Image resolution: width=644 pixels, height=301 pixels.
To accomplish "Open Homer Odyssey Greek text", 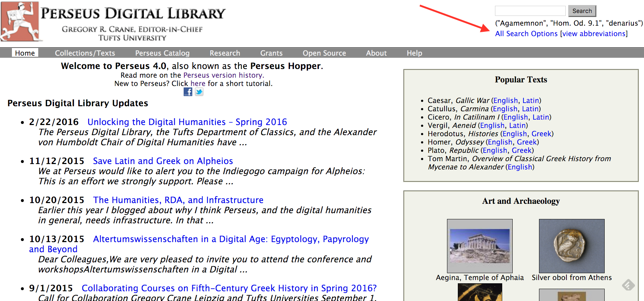I will tap(527, 142).
